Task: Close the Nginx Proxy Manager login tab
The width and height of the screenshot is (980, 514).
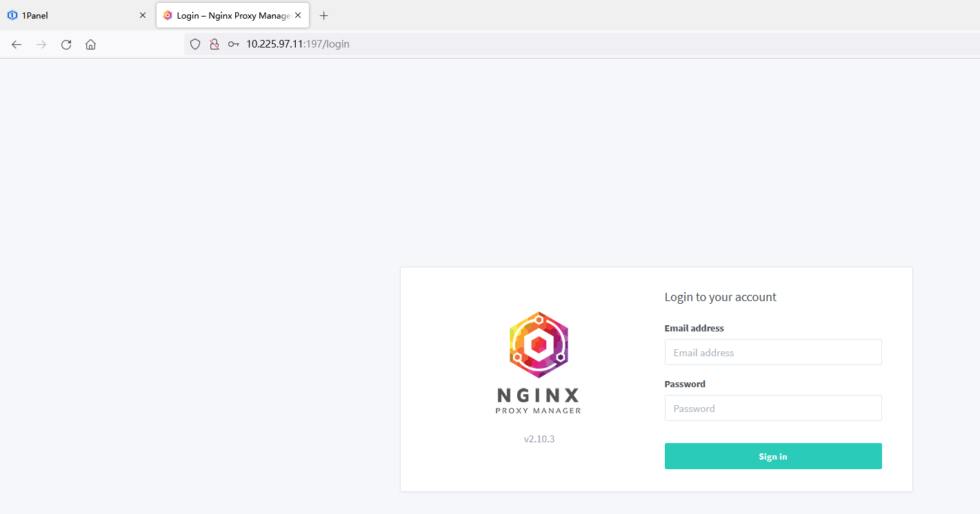Action: [298, 15]
